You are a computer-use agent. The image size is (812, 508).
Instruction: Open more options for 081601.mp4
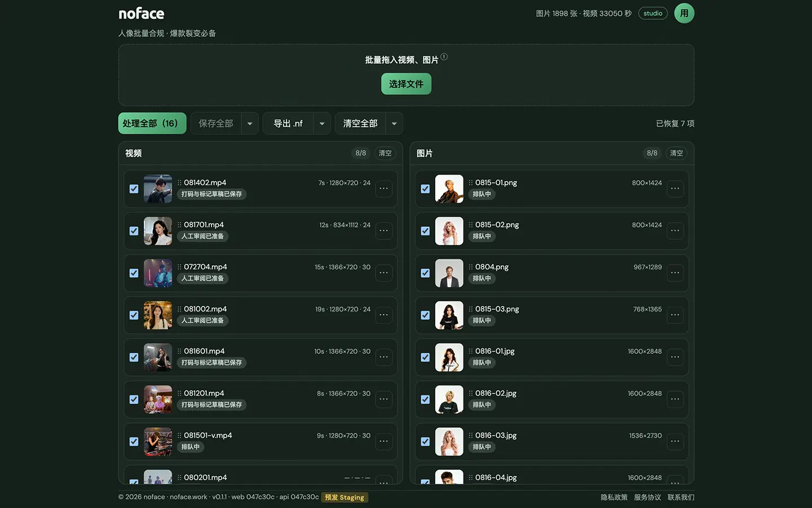tap(383, 357)
